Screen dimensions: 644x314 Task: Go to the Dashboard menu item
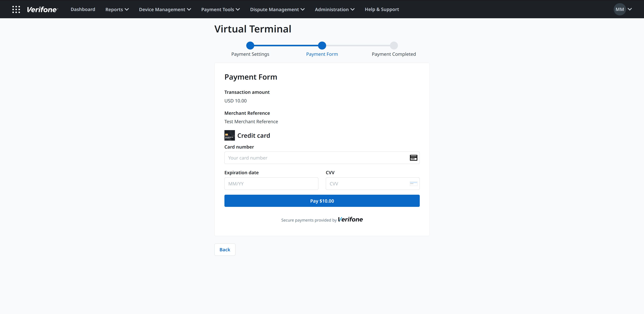tap(83, 9)
